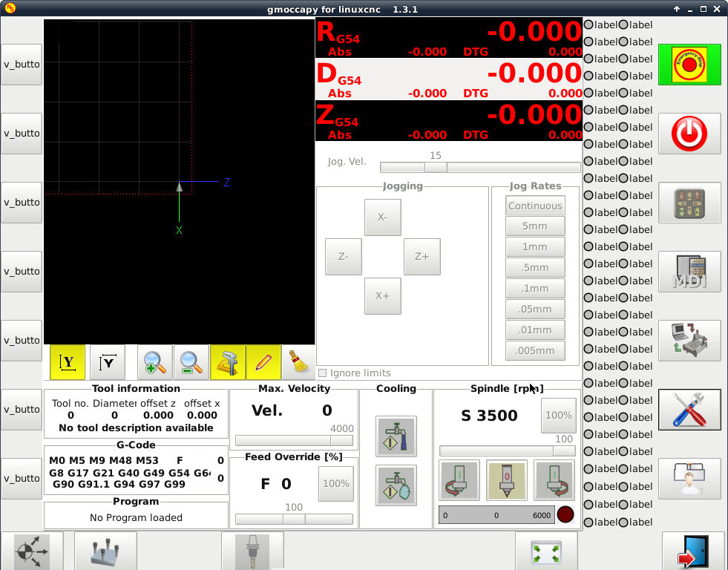
Task: Toggle flood coolant
Action: click(396, 436)
